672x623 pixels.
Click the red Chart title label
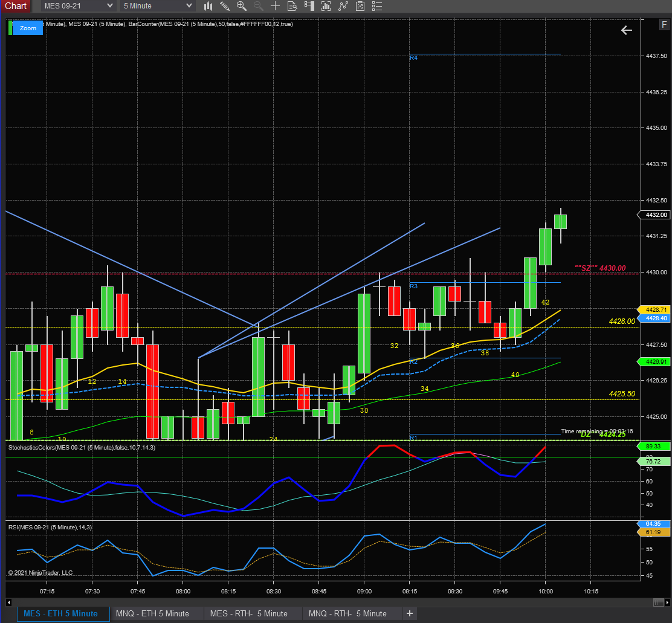[x=16, y=6]
